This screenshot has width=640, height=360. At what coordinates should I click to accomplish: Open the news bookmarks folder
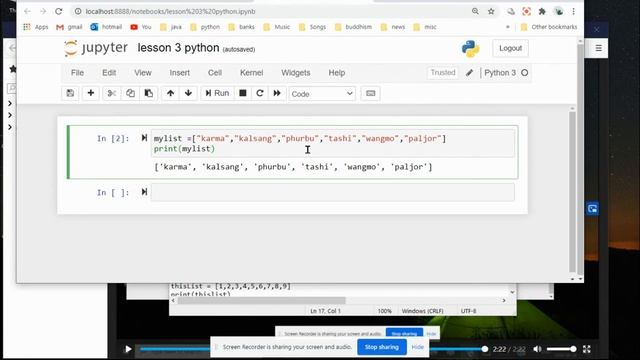tap(393, 27)
